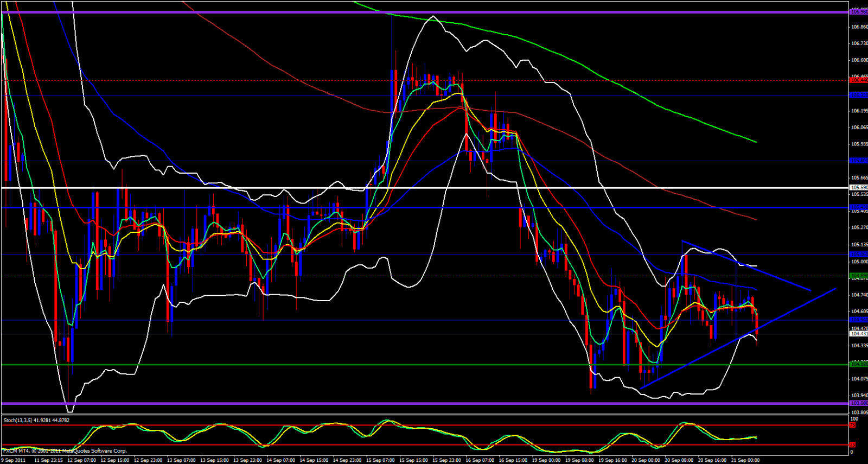Select the stochastic 25 level marker

853,444
